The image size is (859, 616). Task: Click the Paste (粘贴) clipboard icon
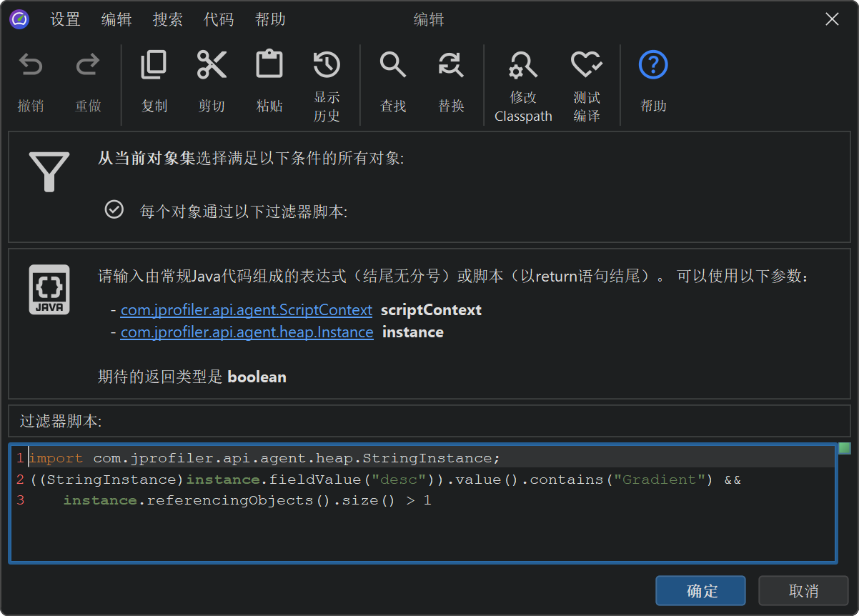pos(269,66)
